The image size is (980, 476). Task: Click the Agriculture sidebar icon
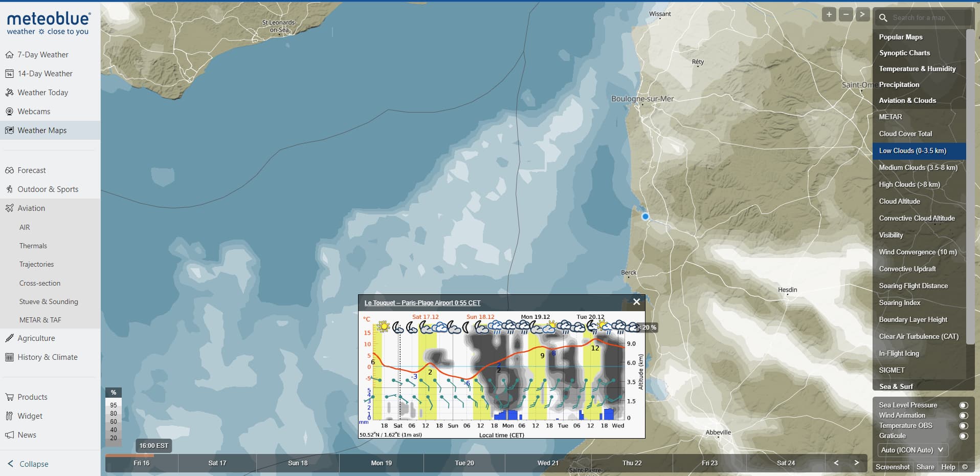click(x=9, y=338)
